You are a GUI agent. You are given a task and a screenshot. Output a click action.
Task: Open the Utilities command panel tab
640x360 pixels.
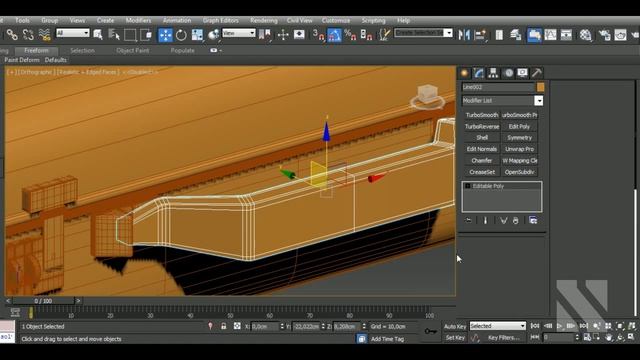tap(537, 73)
